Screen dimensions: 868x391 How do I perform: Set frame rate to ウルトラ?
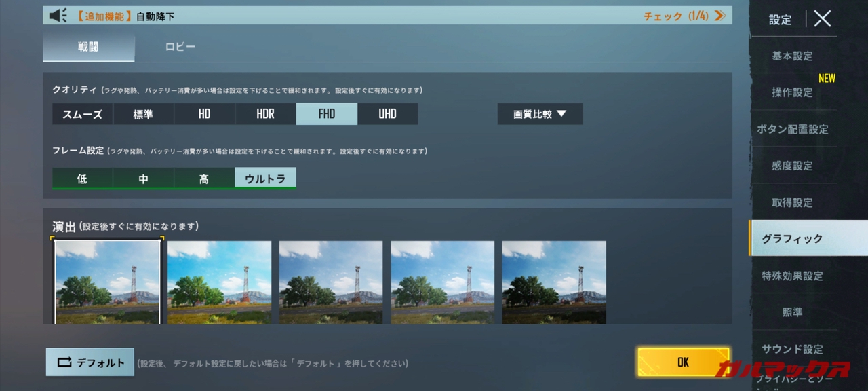point(265,179)
